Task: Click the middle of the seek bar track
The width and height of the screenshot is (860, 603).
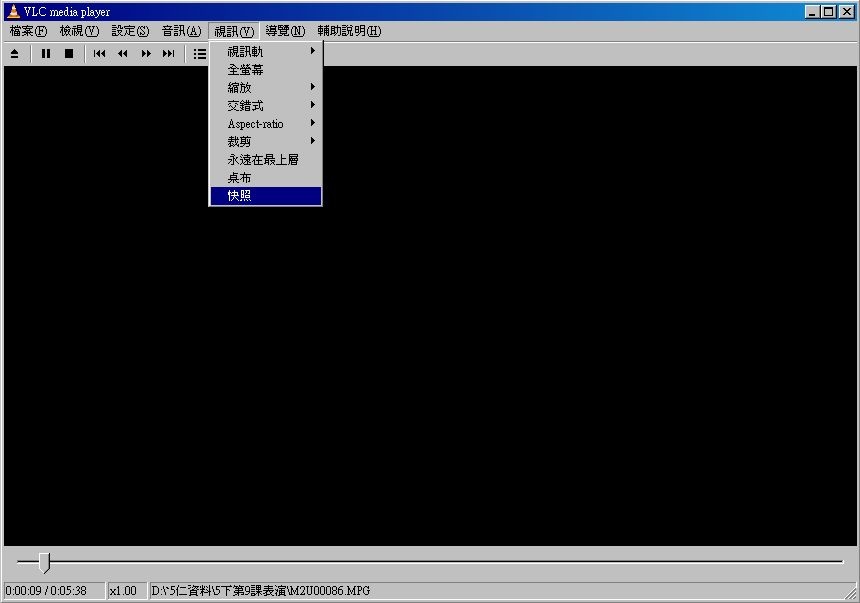Action: (430, 561)
